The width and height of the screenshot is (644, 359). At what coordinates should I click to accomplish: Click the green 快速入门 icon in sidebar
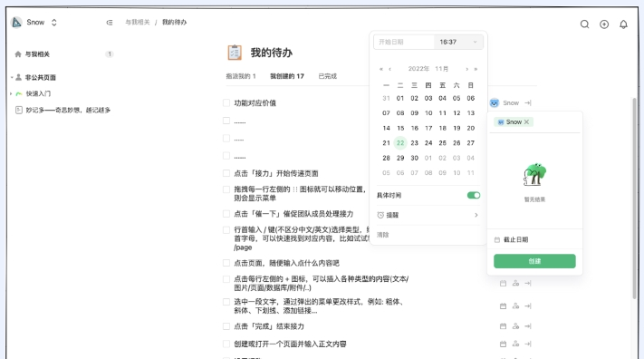[x=18, y=93]
